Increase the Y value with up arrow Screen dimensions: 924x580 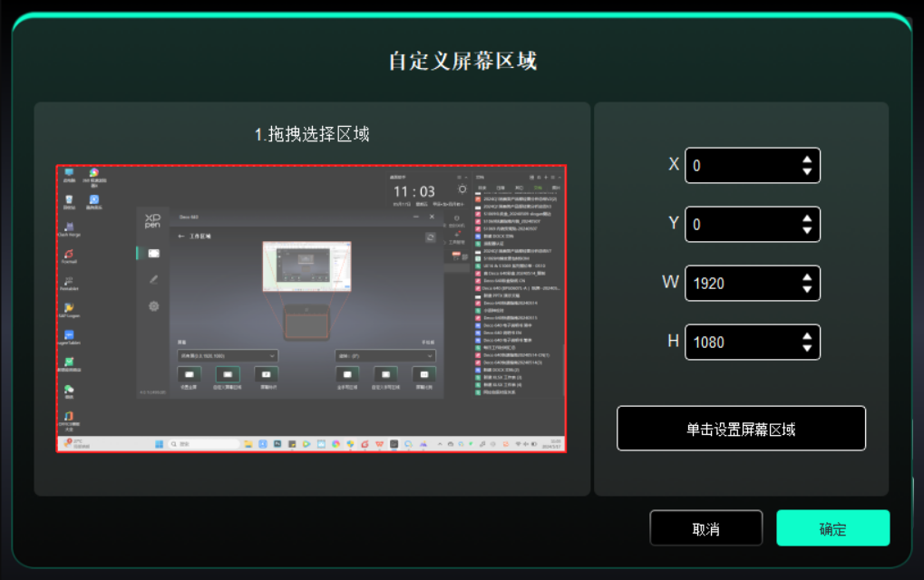pyautogui.click(x=807, y=218)
